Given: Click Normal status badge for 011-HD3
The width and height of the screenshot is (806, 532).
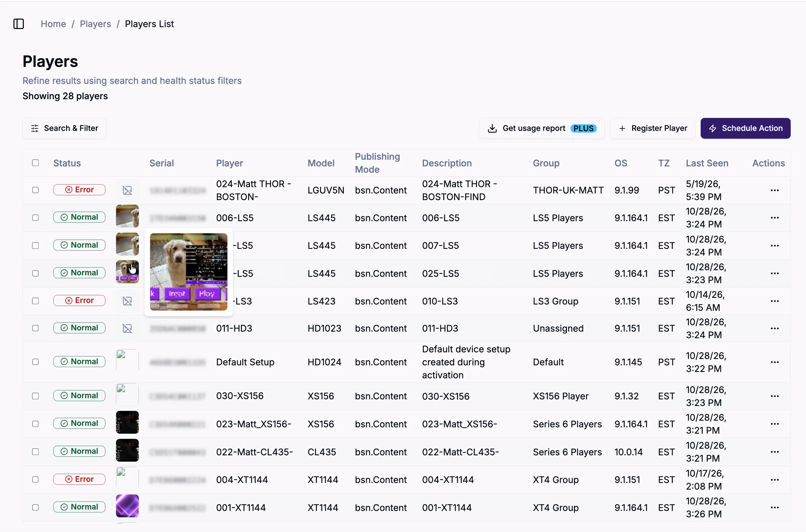Looking at the screenshot, I should pos(79,328).
